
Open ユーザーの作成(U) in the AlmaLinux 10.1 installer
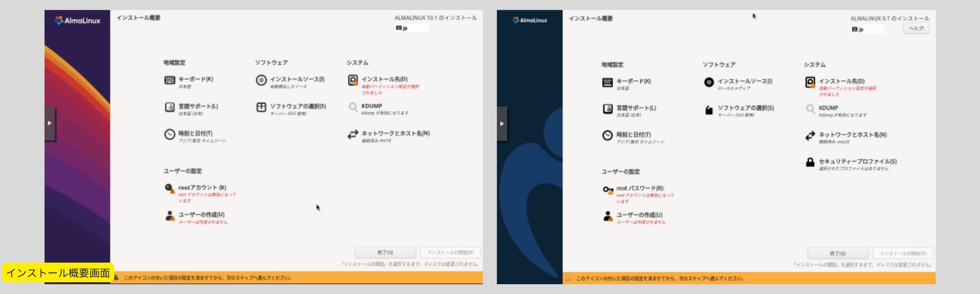click(196, 217)
